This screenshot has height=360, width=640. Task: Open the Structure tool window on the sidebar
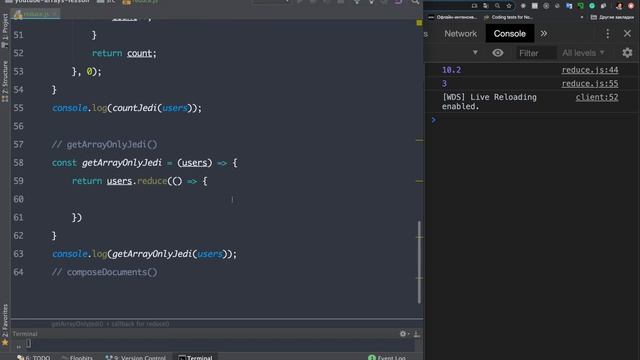pyautogui.click(x=5, y=81)
